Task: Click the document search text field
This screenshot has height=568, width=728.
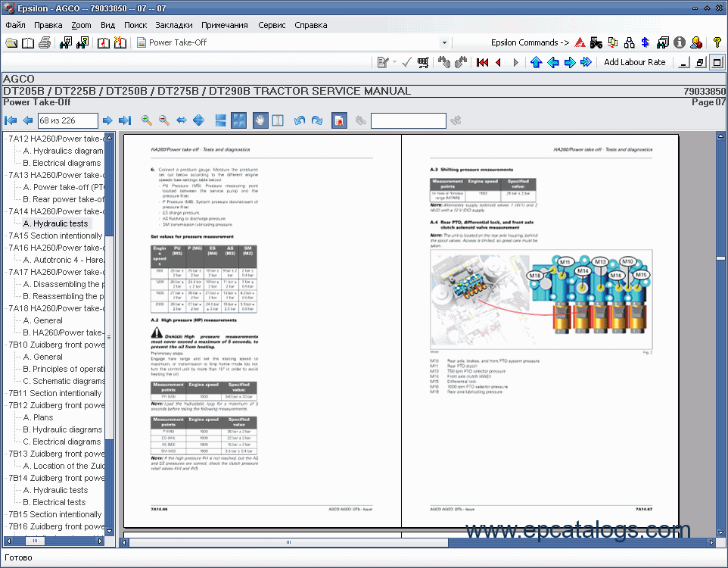Action: coord(409,121)
